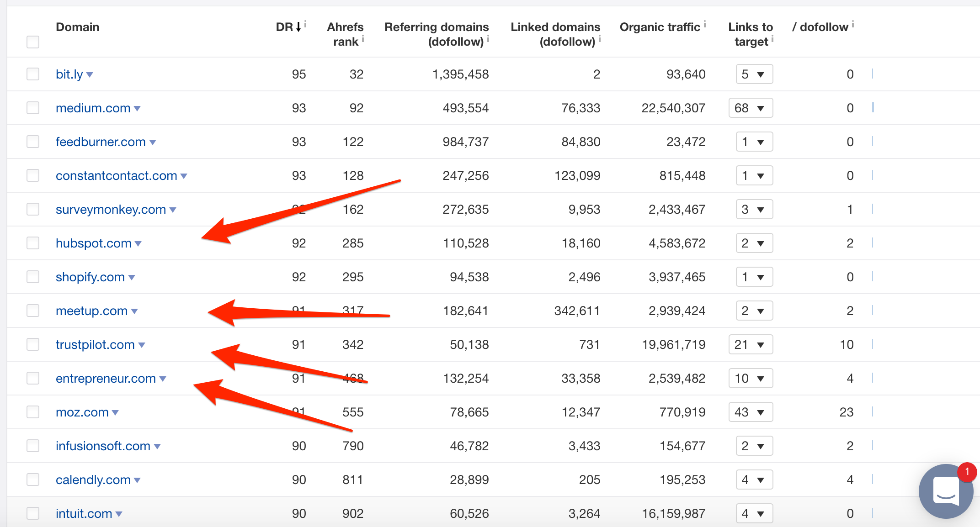Open the moz.com domain link
980x527 pixels.
pyautogui.click(x=82, y=412)
